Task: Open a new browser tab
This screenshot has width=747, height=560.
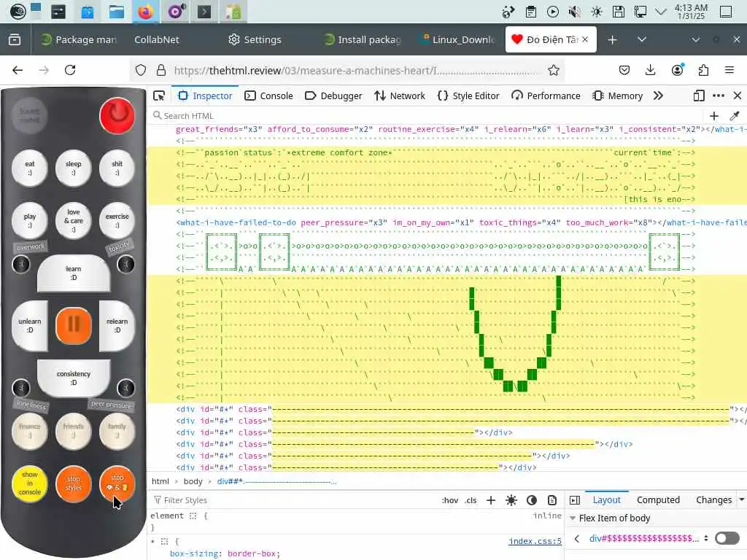Action: [613, 39]
